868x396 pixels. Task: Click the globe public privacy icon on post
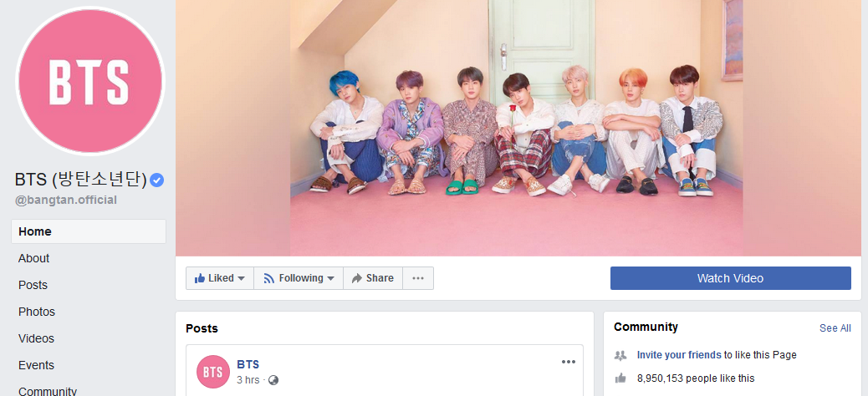[273, 380]
